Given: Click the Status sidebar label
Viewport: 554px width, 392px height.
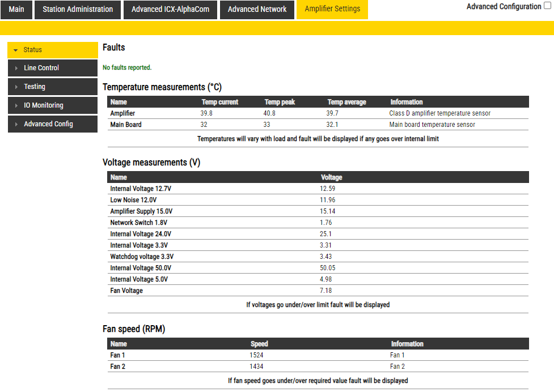Looking at the screenshot, I should coord(33,50).
